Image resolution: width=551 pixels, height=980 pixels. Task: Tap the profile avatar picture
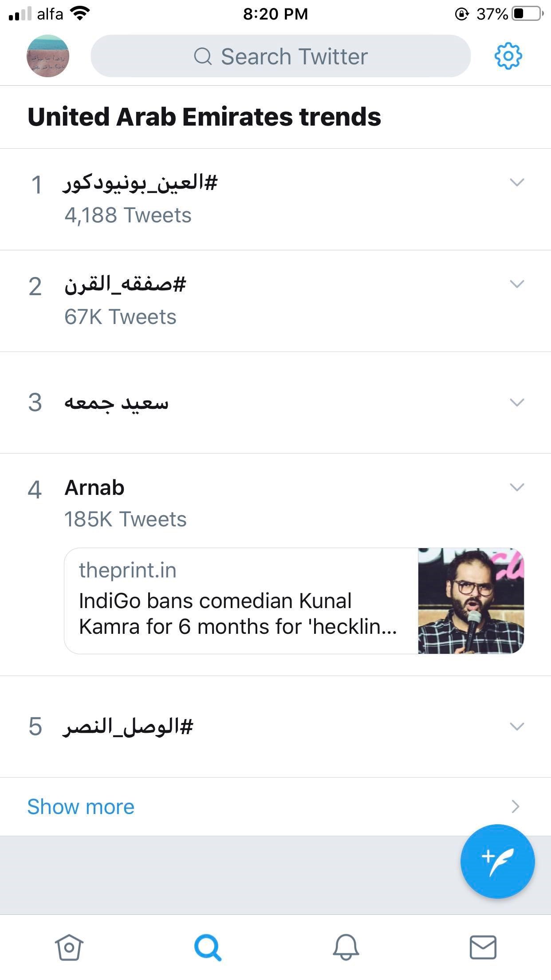(x=48, y=56)
